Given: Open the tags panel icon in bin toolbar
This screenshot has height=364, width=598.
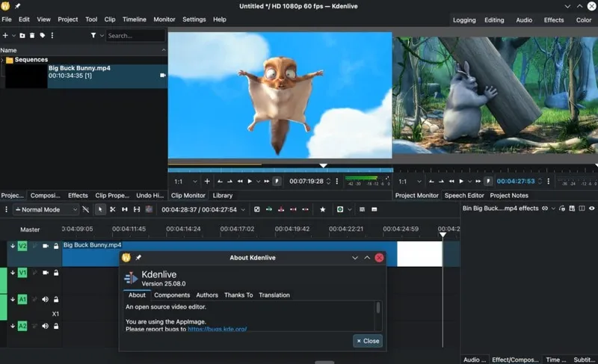Looking at the screenshot, I should click(43, 35).
